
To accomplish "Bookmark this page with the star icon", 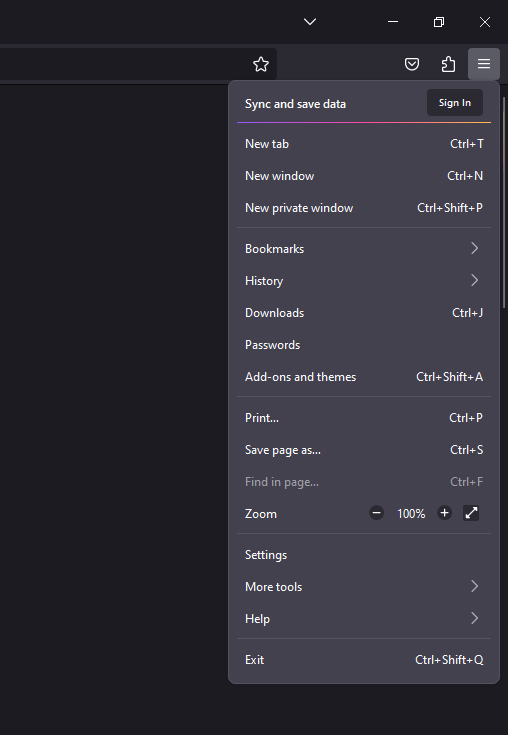I will point(261,64).
